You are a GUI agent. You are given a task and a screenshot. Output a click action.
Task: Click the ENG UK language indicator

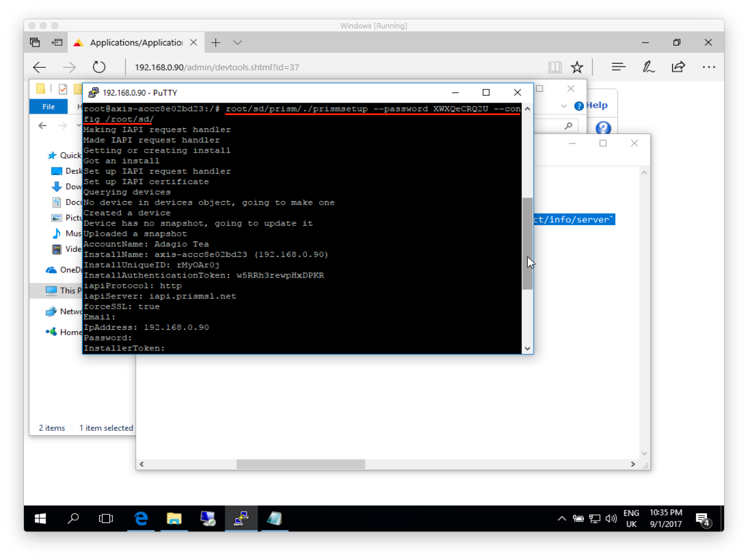point(631,518)
